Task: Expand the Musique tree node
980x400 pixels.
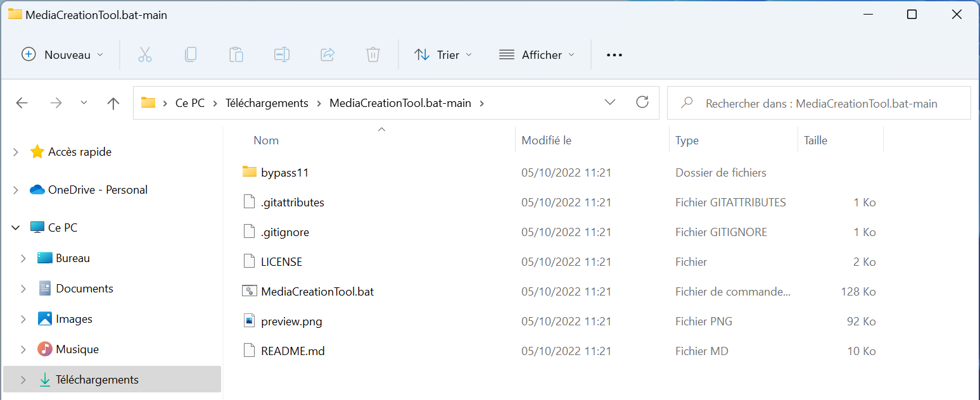Action: (23, 349)
